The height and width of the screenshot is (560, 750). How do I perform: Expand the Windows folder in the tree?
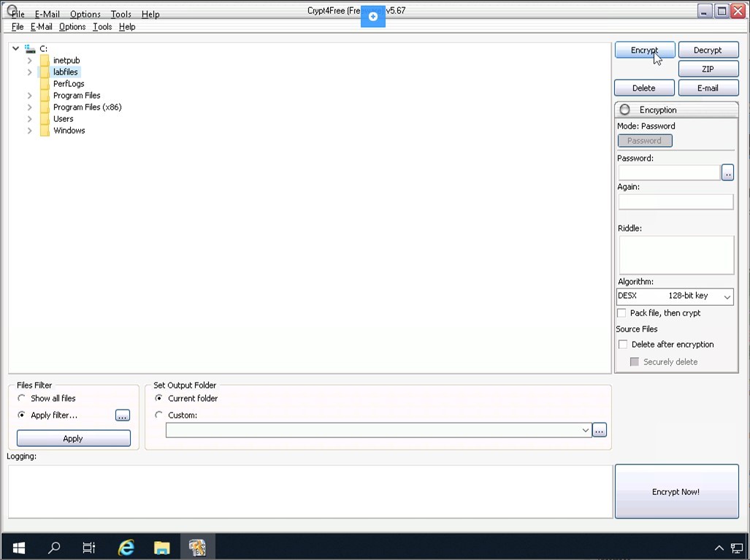click(30, 131)
